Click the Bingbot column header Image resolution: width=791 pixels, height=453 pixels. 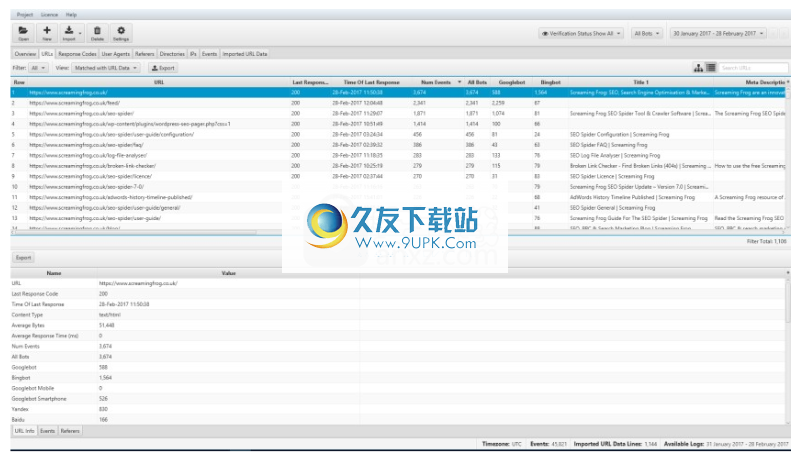point(550,82)
